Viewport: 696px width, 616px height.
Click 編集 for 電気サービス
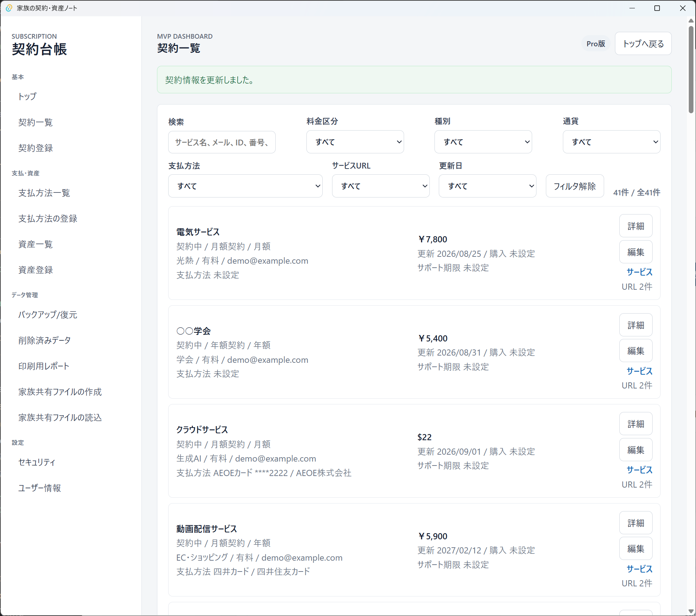(636, 252)
